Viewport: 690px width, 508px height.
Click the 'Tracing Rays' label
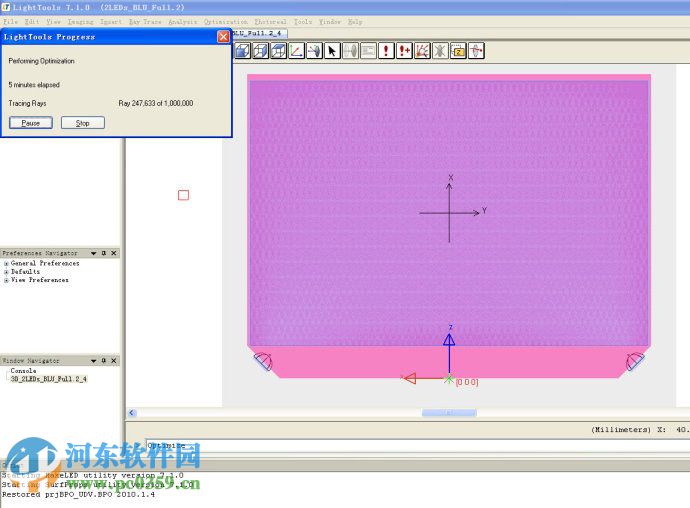pos(27,103)
